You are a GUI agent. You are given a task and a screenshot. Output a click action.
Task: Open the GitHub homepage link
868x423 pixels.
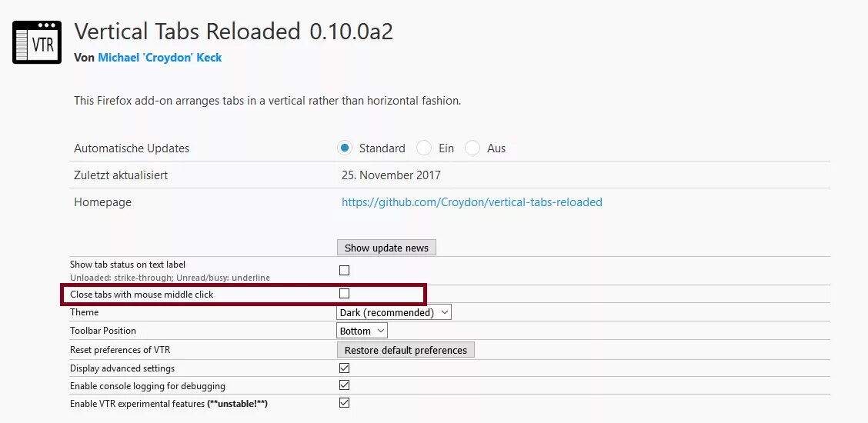(472, 202)
